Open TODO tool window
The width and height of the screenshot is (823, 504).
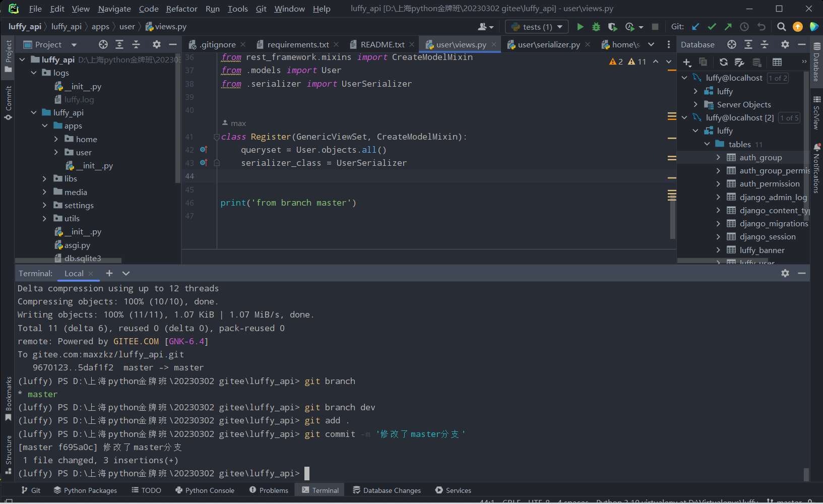(x=146, y=490)
